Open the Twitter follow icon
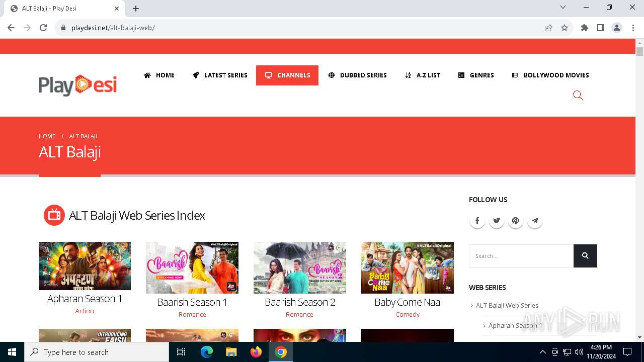 [496, 221]
